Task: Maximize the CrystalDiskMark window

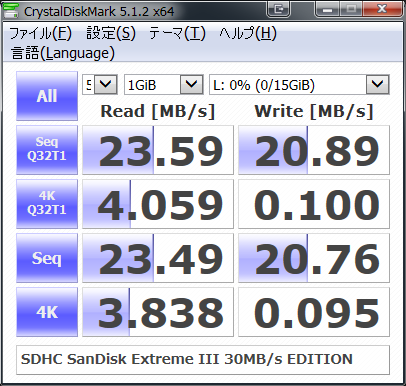Action: 351,9
